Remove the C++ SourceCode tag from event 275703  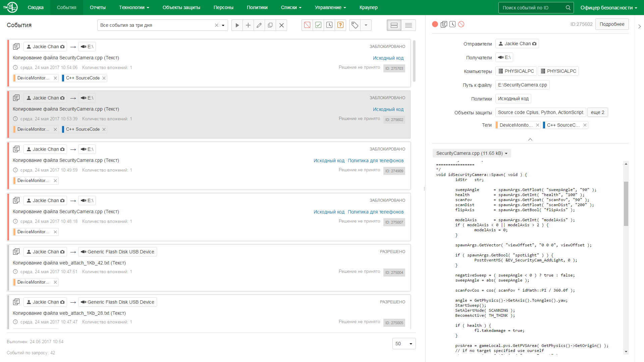point(104,78)
